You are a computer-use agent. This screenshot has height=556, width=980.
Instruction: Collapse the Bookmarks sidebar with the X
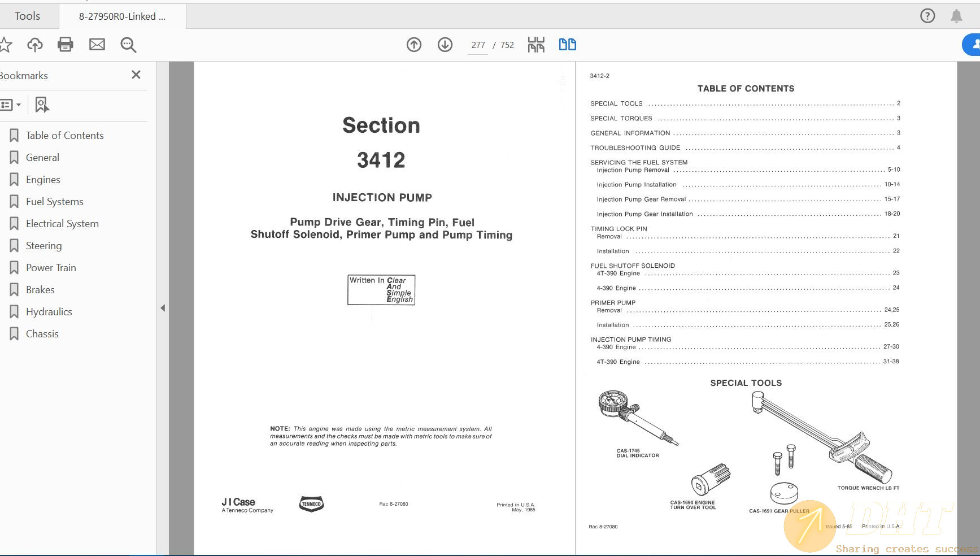click(136, 74)
